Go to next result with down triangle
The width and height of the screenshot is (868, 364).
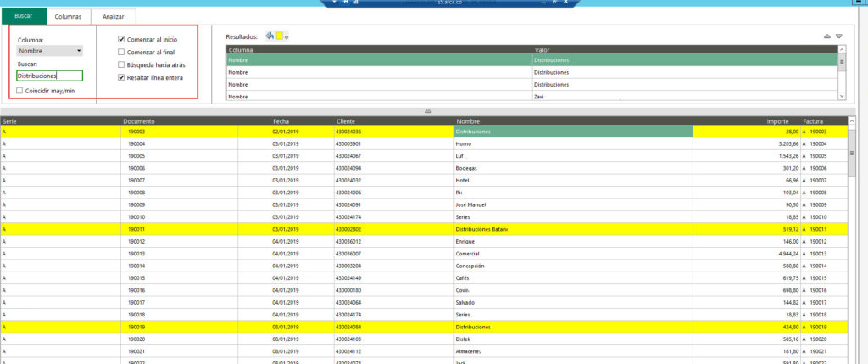coord(838,36)
